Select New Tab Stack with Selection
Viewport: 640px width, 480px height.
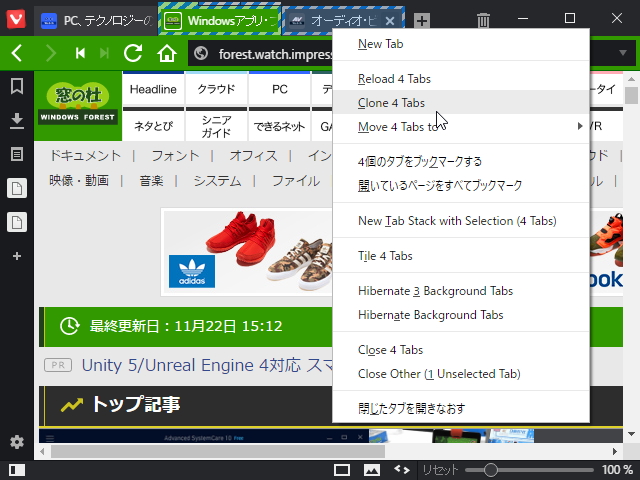point(461,221)
